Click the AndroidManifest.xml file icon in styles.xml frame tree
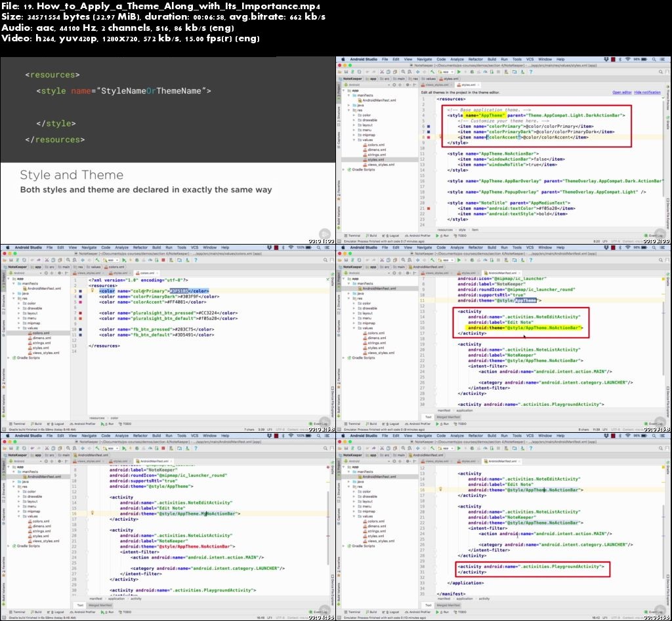The image size is (672, 621). 360,100
